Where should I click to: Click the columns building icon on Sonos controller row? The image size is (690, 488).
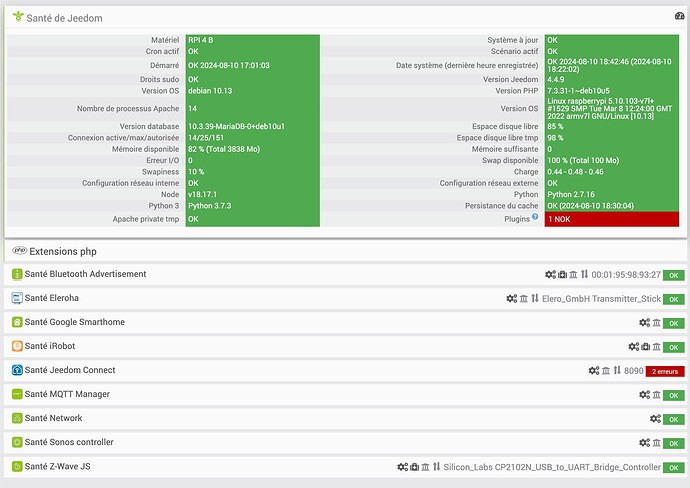tap(657, 443)
